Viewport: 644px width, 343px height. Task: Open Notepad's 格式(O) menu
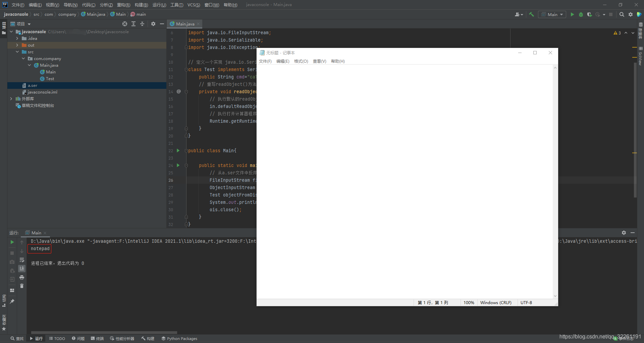[301, 61]
